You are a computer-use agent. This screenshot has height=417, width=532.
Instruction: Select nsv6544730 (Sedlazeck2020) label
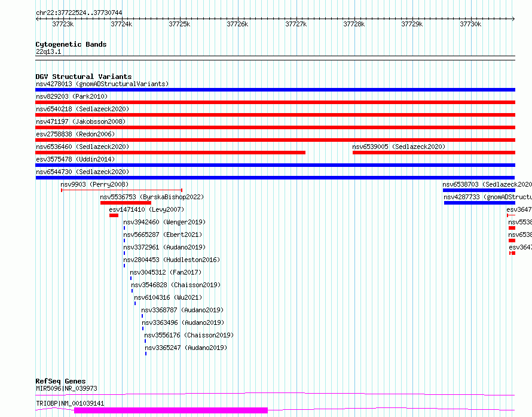point(82,172)
